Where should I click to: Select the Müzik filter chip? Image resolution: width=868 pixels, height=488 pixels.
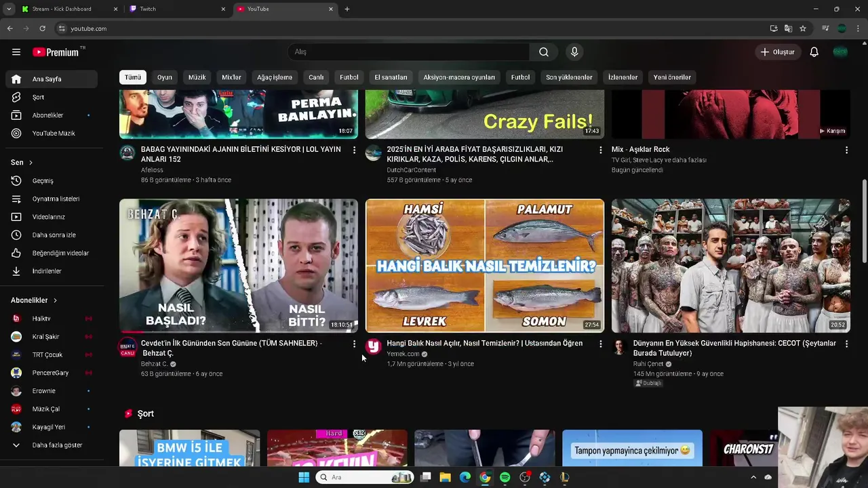coord(197,77)
